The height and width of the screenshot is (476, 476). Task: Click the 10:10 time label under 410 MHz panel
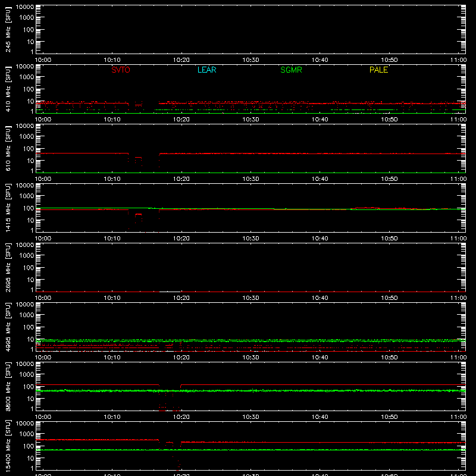point(112,120)
